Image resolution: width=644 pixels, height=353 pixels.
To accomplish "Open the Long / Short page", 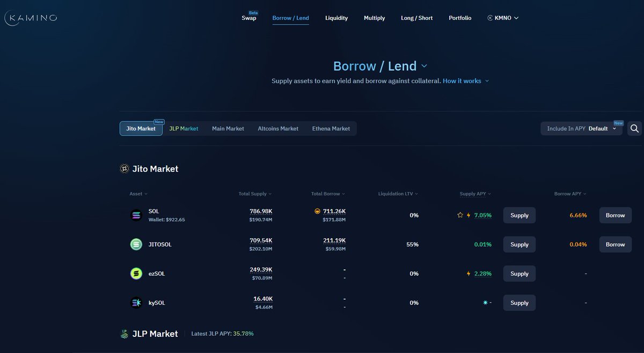I will click(416, 18).
